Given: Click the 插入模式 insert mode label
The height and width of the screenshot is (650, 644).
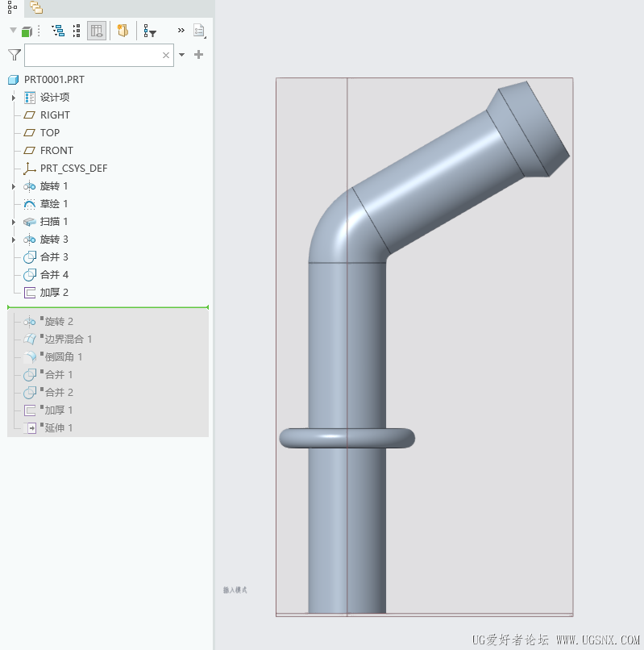Looking at the screenshot, I should point(235,590).
